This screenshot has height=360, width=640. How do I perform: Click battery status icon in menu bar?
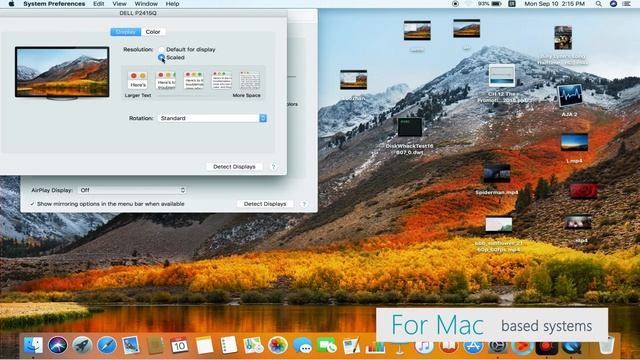point(496,4)
